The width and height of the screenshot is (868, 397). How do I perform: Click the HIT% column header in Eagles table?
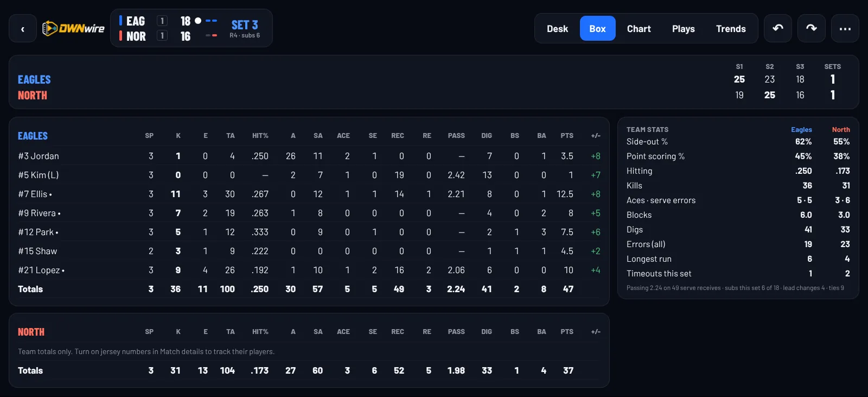click(x=260, y=136)
